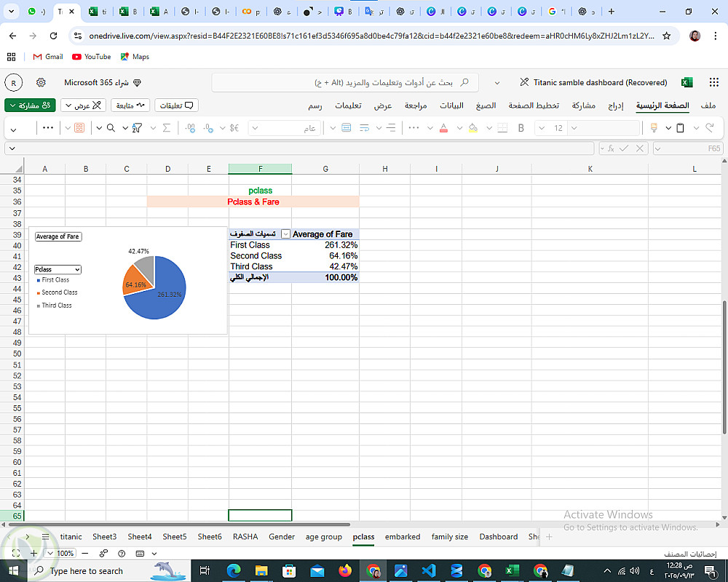Click the Average of Fare chart field button
728x582 pixels.
[58, 236]
